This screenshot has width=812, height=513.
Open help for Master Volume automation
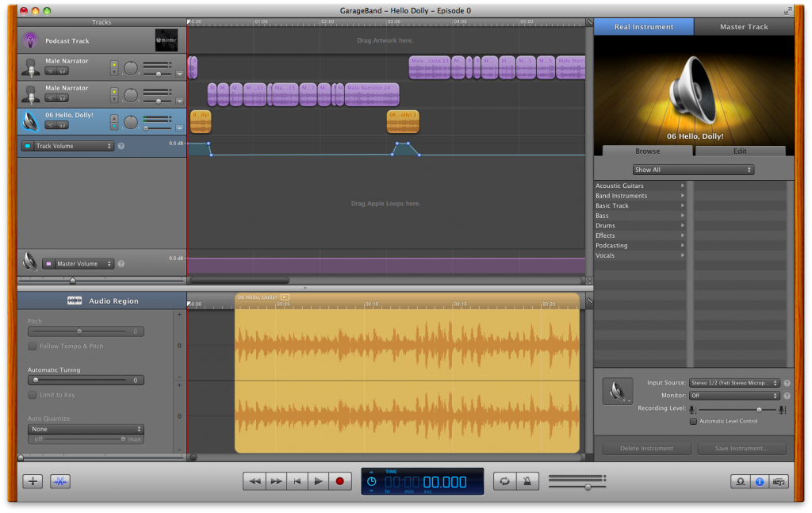tap(121, 263)
